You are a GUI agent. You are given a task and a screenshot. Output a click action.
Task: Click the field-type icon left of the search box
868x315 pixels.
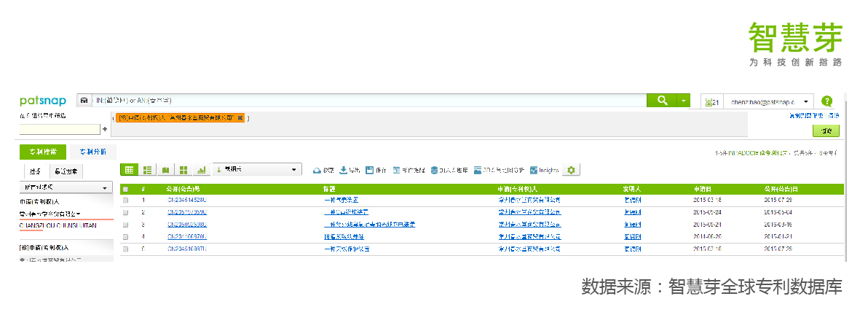tap(84, 101)
